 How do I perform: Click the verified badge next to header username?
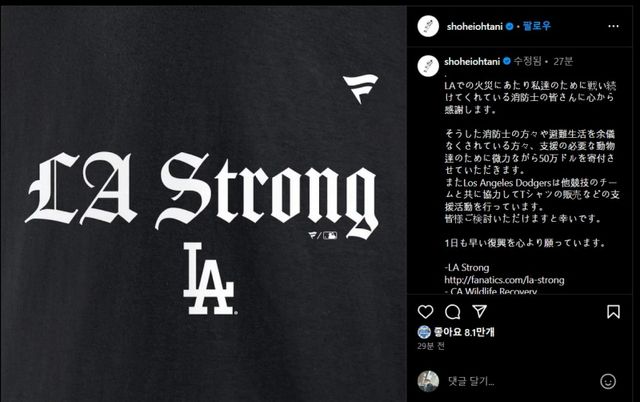[x=509, y=27]
